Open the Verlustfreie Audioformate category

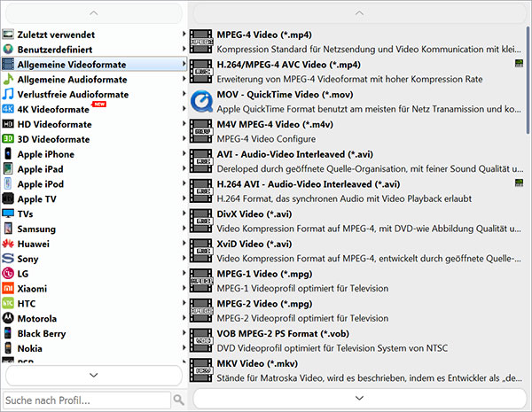(94, 94)
